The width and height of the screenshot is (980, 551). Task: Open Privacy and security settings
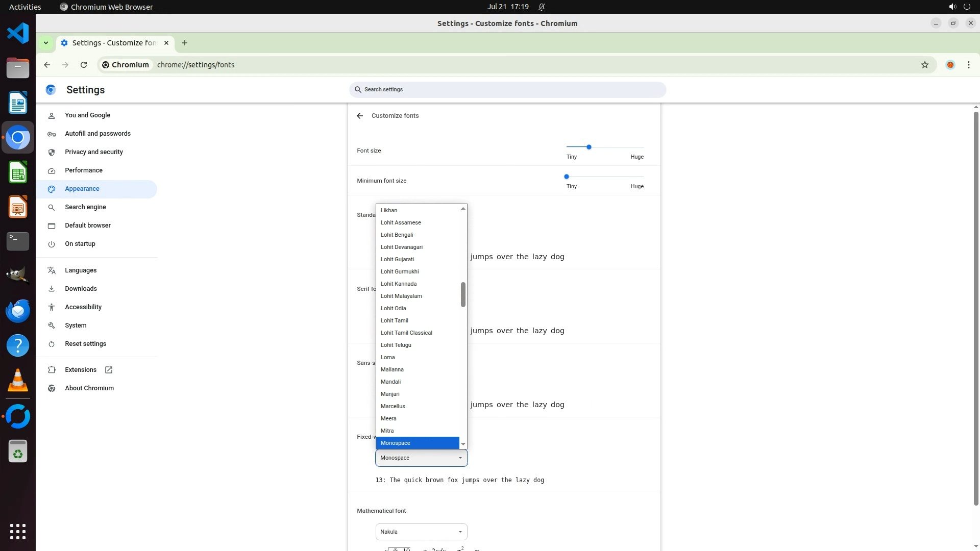pos(94,152)
